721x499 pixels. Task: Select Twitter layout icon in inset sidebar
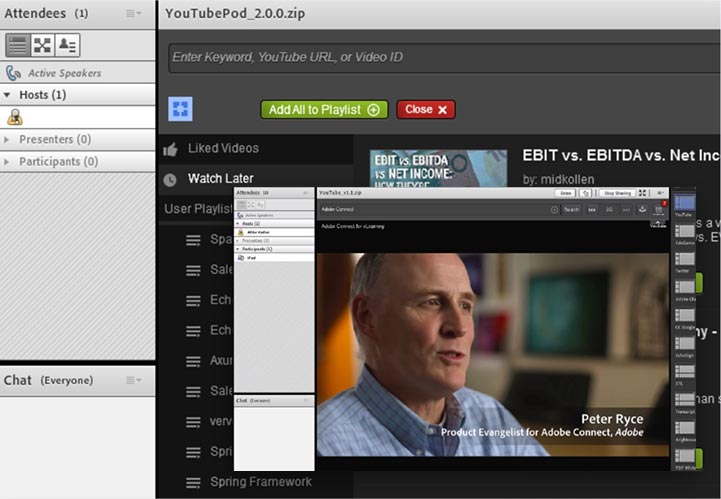[685, 259]
